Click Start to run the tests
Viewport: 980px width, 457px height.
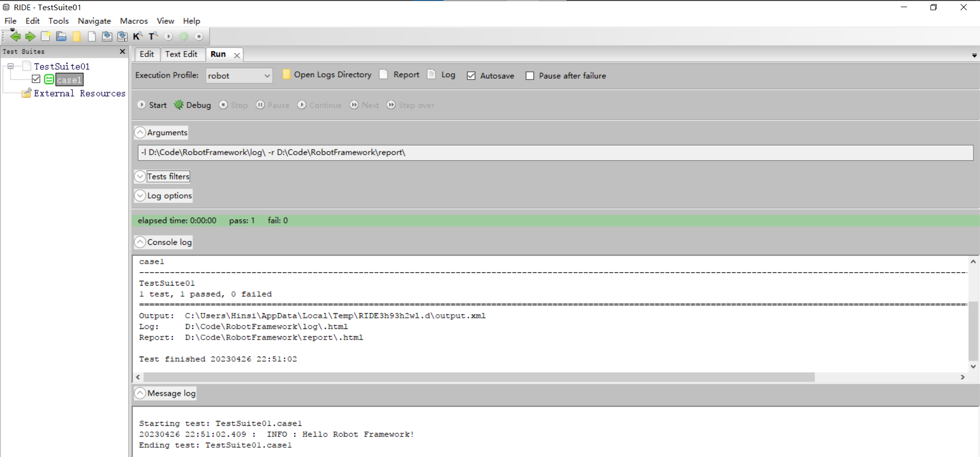pyautogui.click(x=152, y=105)
